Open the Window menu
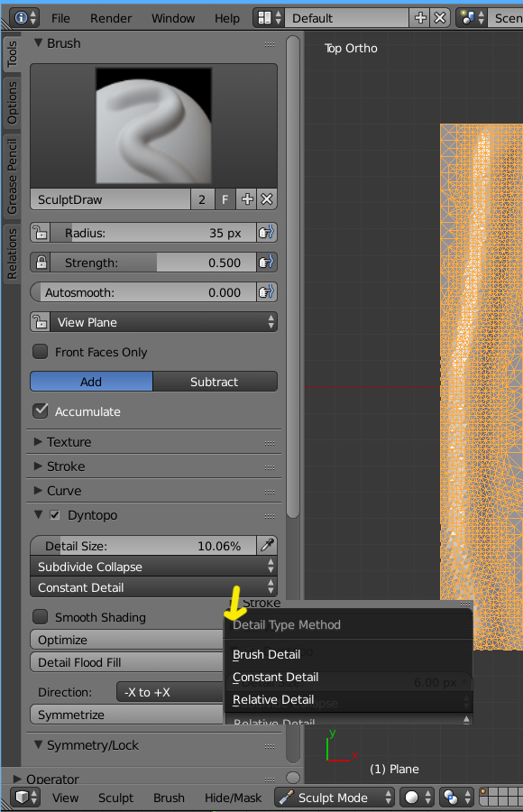Screen dimensions: 523x812 [x=173, y=18]
